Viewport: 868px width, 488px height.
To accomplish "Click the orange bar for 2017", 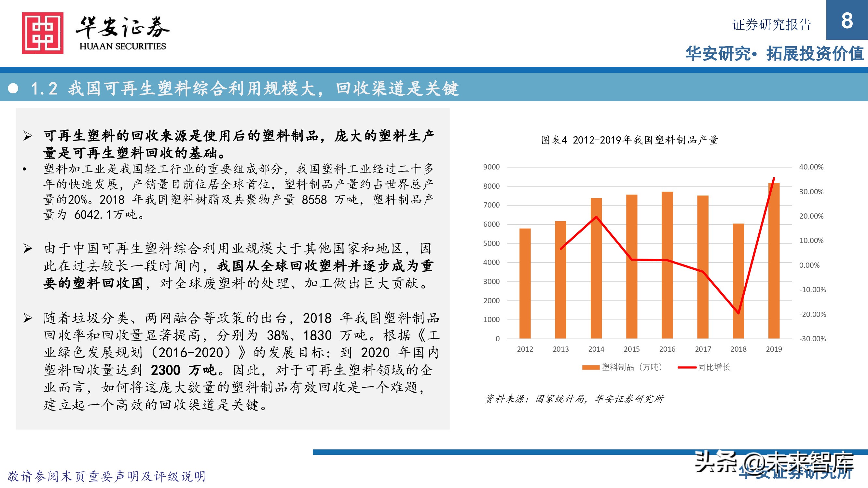I will 703,267.
